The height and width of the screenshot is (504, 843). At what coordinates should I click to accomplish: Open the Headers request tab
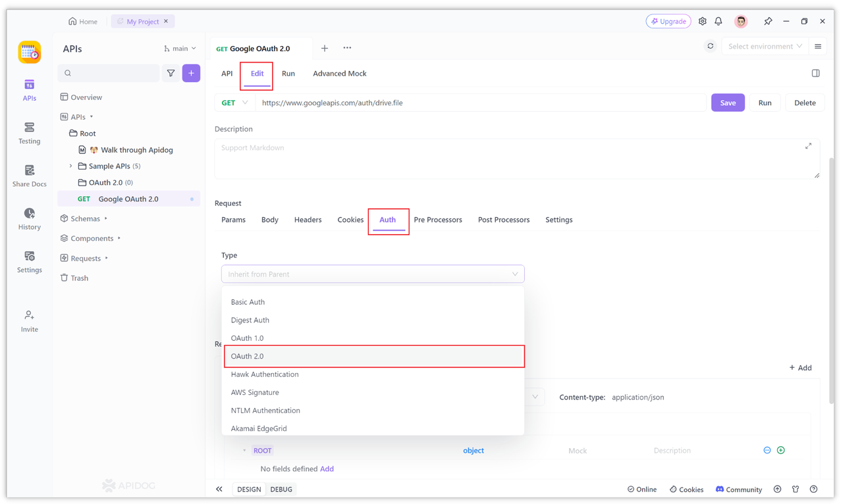pos(308,220)
